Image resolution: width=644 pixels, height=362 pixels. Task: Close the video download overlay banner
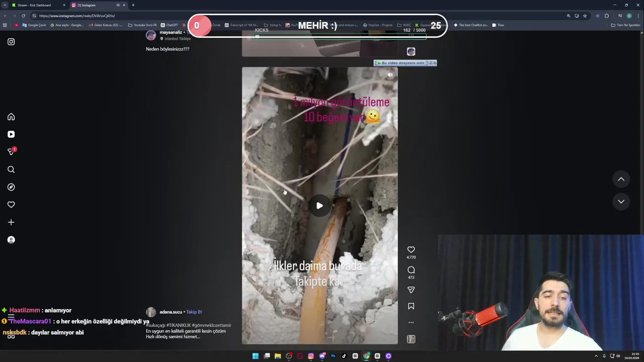click(435, 63)
